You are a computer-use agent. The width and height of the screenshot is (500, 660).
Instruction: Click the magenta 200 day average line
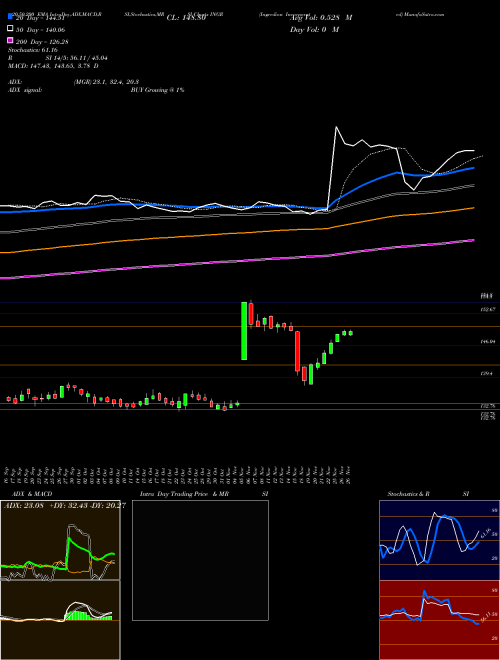(237, 261)
